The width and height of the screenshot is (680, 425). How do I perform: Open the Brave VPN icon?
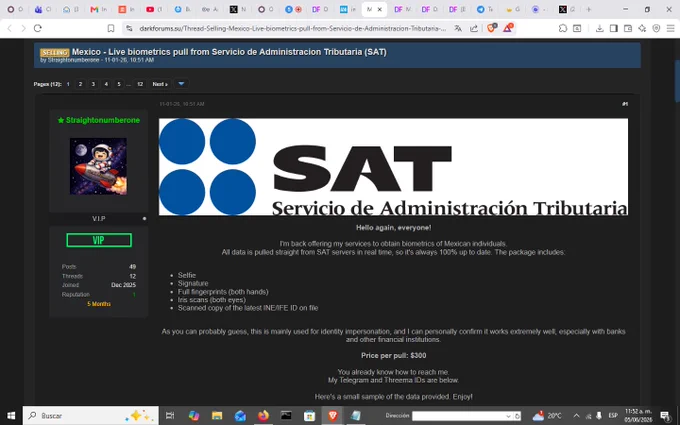click(x=657, y=28)
